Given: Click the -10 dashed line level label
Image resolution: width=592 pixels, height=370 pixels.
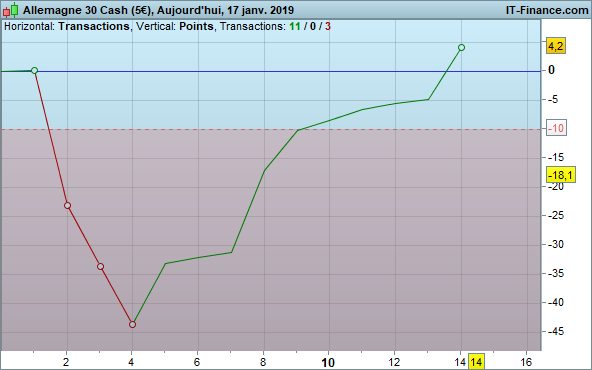Looking at the screenshot, I should coord(557,128).
